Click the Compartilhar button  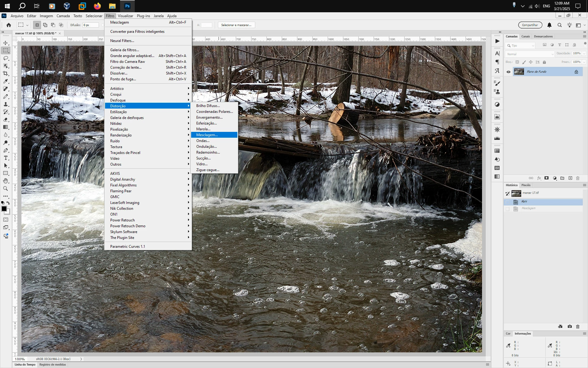[x=530, y=25]
